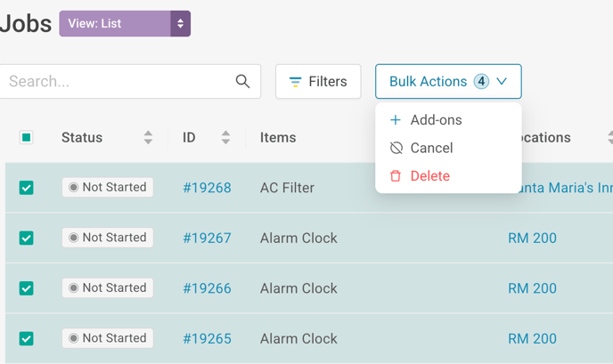
Task: Open Not Started status on job #19267
Action: [x=108, y=238]
